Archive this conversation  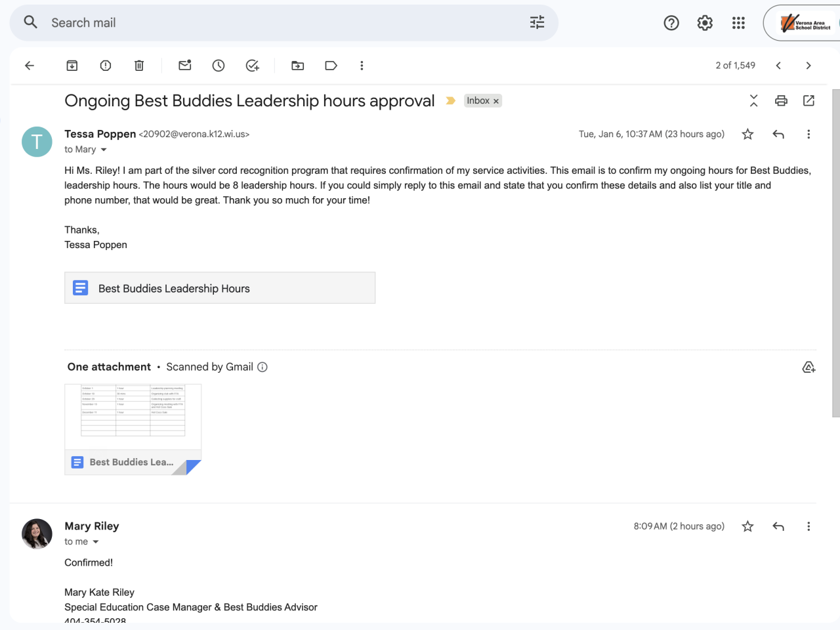tap(72, 66)
